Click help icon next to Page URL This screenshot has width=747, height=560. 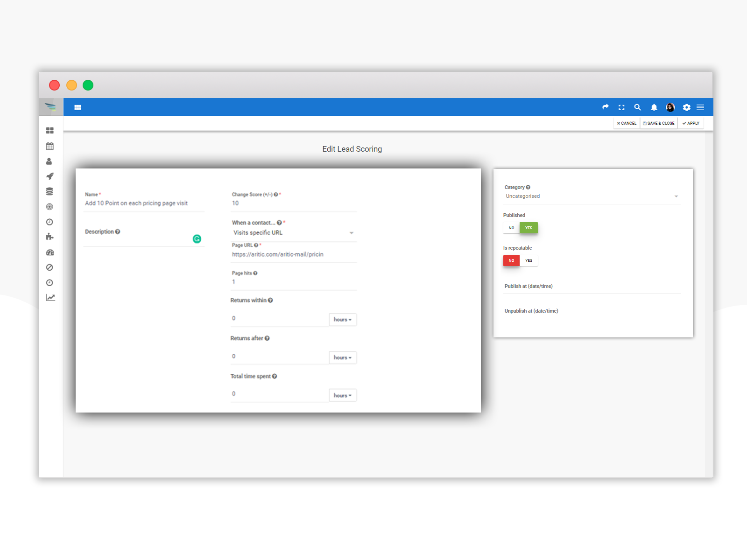coord(256,245)
